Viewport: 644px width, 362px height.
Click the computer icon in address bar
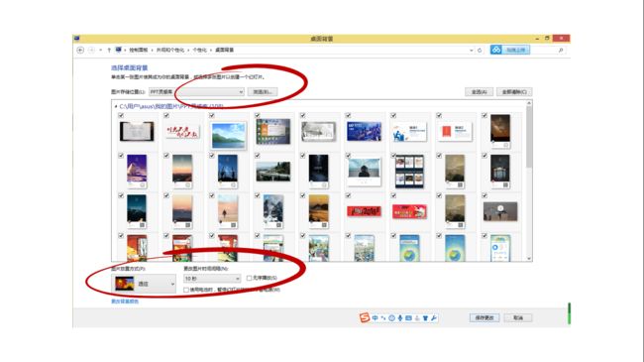click(x=118, y=50)
